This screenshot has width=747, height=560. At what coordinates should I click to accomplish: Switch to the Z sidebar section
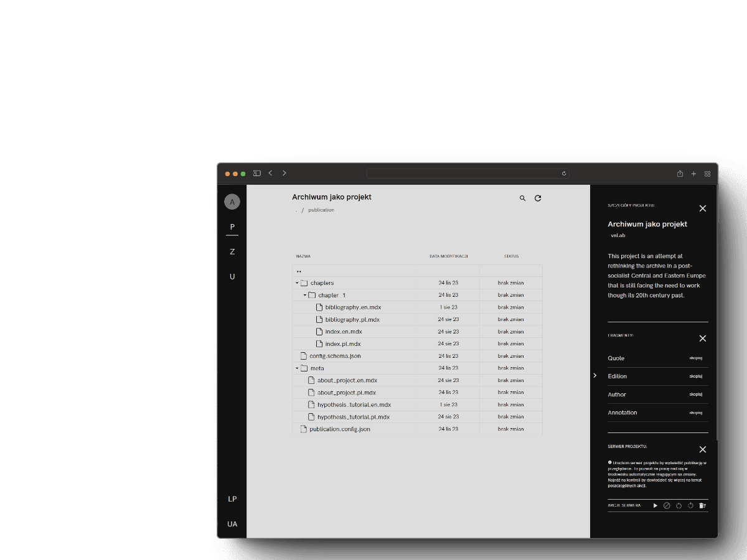pos(232,251)
